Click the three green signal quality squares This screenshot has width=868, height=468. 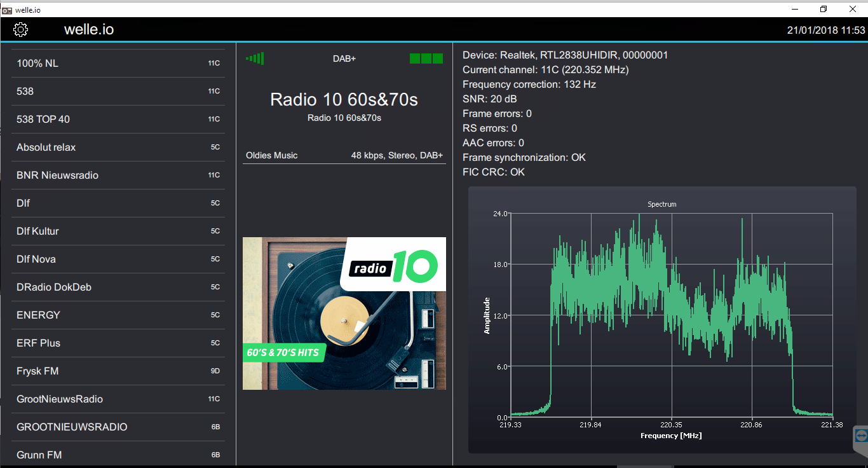(x=426, y=58)
